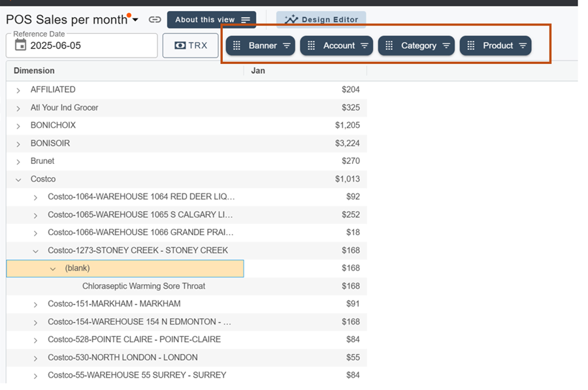The width and height of the screenshot is (588, 390).
Task: Click the money icon in TRX button
Action: pos(180,45)
